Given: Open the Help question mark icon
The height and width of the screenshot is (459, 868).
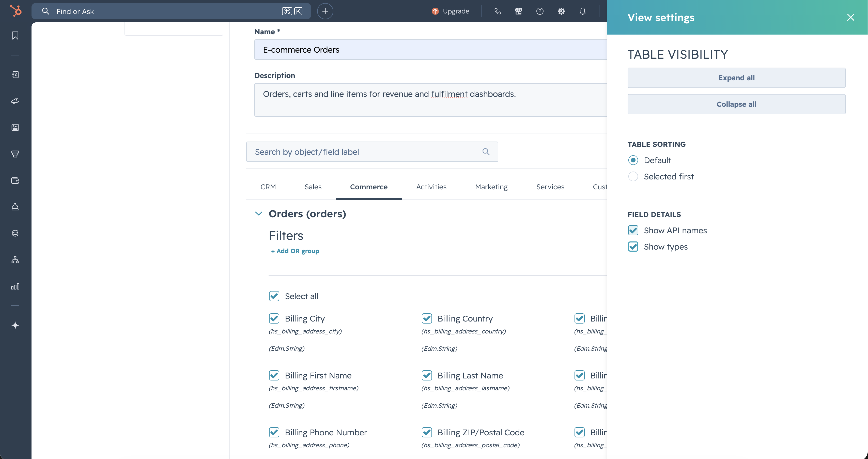Looking at the screenshot, I should pos(540,11).
